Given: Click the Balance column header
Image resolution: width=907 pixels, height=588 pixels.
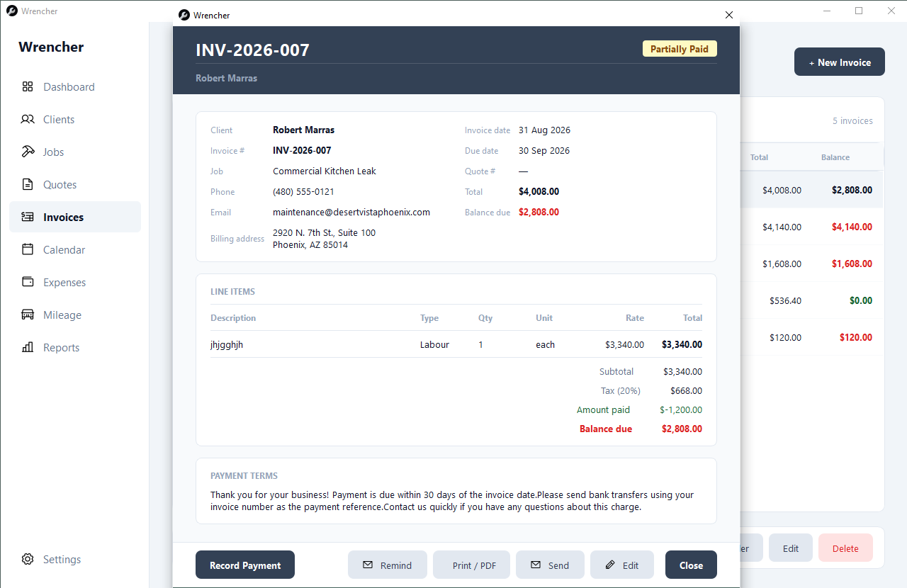Looking at the screenshot, I should coord(835,157).
